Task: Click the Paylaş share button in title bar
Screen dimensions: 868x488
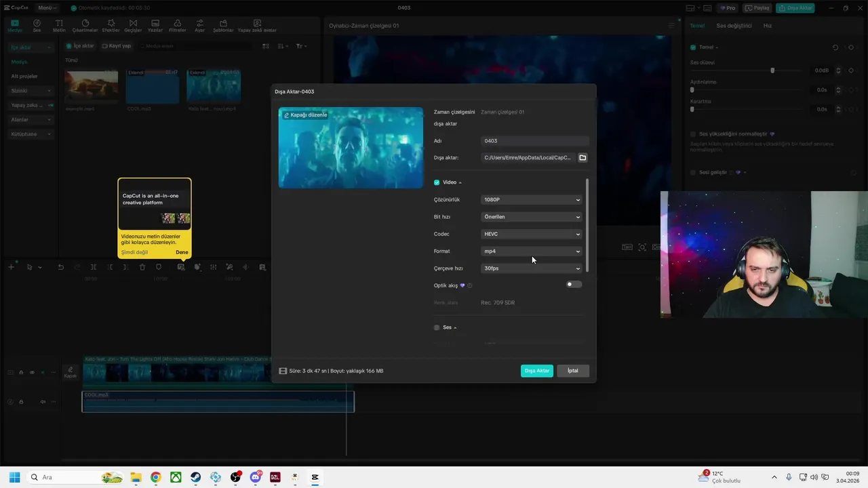Action: coord(757,8)
